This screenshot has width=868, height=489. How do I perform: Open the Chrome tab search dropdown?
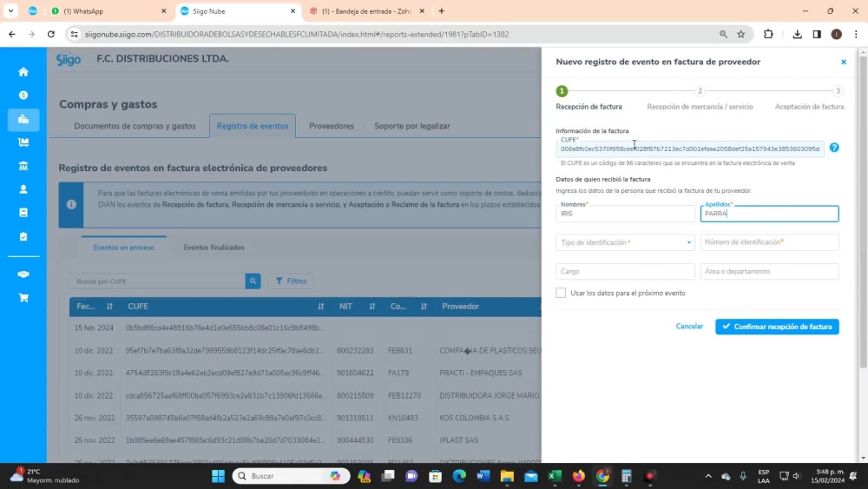[x=10, y=11]
